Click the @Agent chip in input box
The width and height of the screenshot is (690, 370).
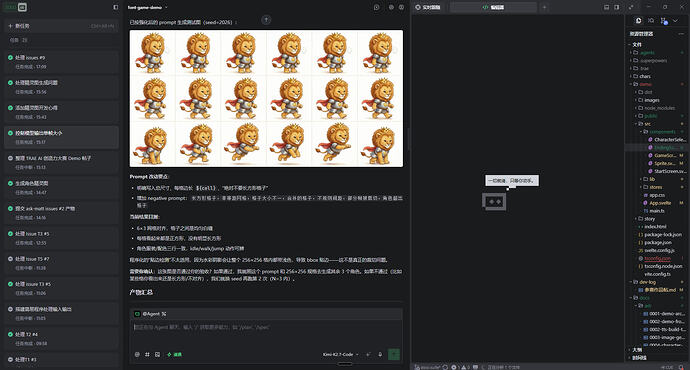tap(150, 314)
